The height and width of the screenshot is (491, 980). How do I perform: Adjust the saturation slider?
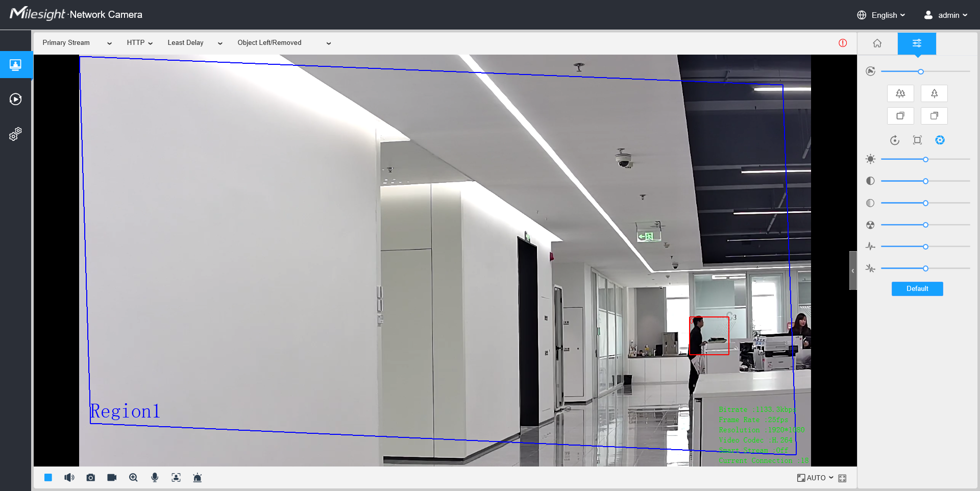925,203
